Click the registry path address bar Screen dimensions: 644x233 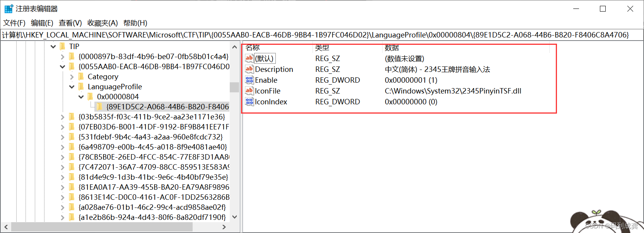(322, 35)
